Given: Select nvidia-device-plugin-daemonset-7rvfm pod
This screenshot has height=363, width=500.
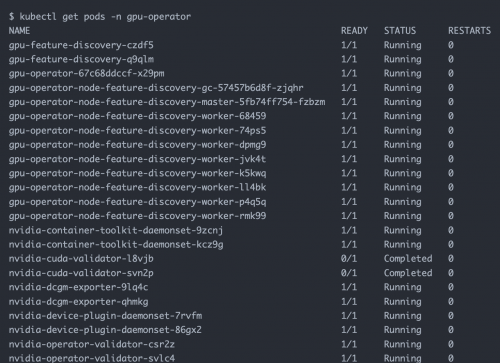Looking at the screenshot, I should (105, 316).
